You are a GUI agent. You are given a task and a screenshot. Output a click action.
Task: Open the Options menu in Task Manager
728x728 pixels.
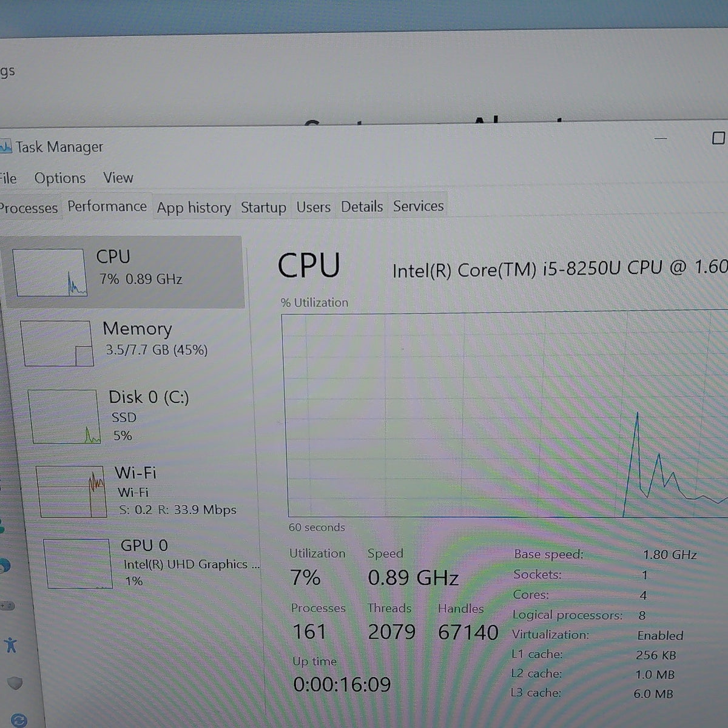coord(60,178)
